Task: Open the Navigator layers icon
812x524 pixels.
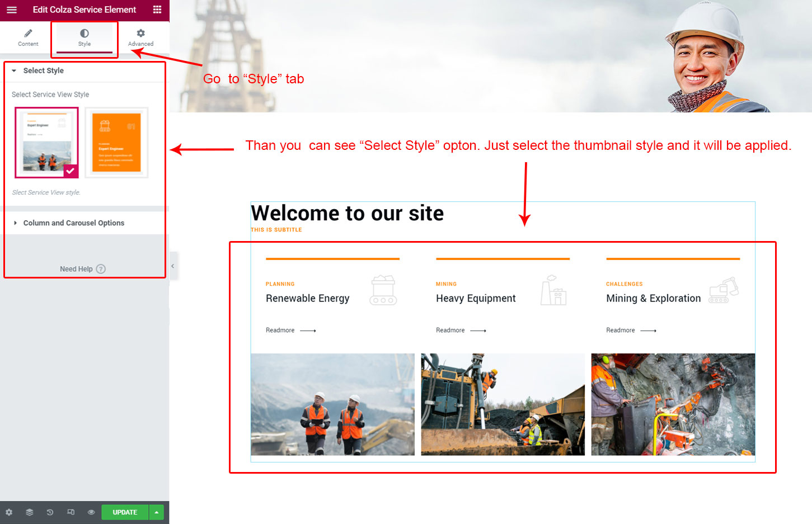Action: click(29, 512)
